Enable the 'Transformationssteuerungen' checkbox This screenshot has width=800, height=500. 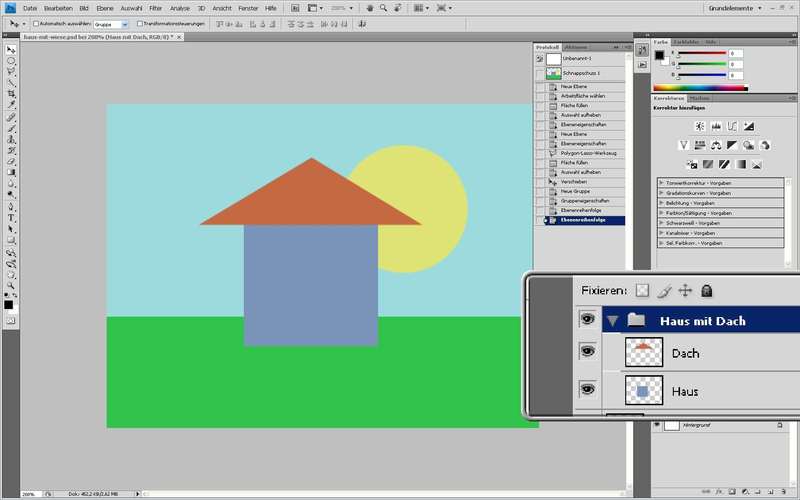pos(141,22)
